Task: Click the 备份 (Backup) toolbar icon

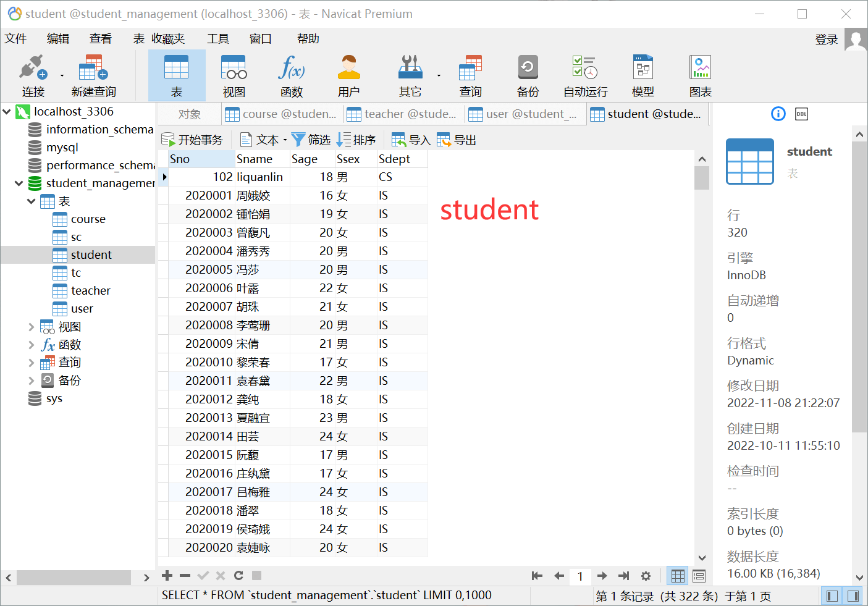Action: tap(527, 74)
